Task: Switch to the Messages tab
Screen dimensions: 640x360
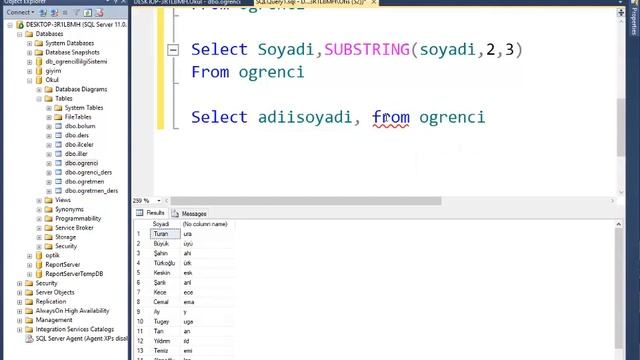Action: [189, 213]
